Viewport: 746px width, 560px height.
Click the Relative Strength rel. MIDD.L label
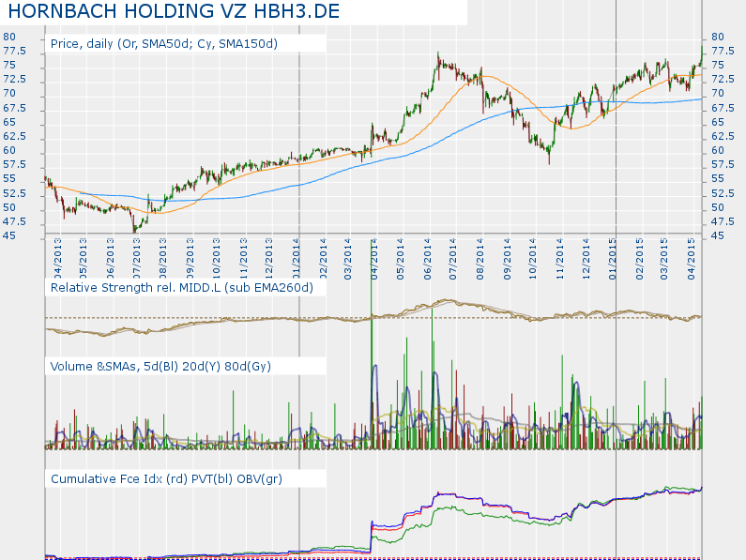tap(182, 287)
